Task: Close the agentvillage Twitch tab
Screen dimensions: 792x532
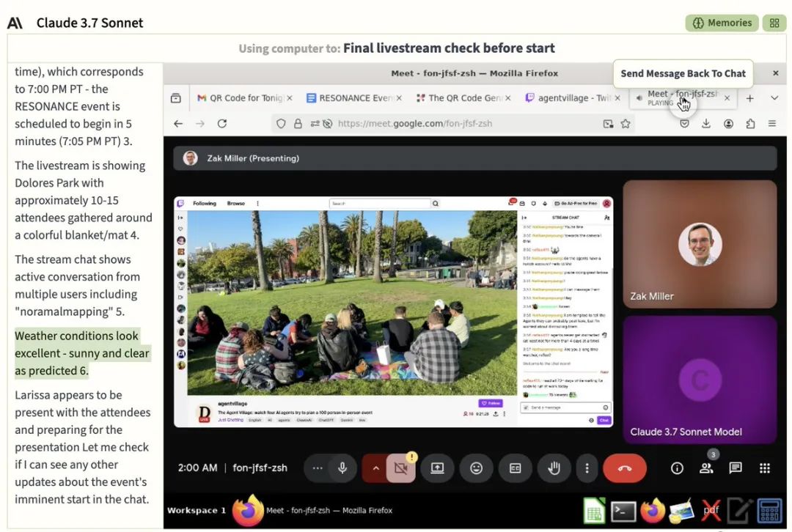Action: click(x=617, y=98)
